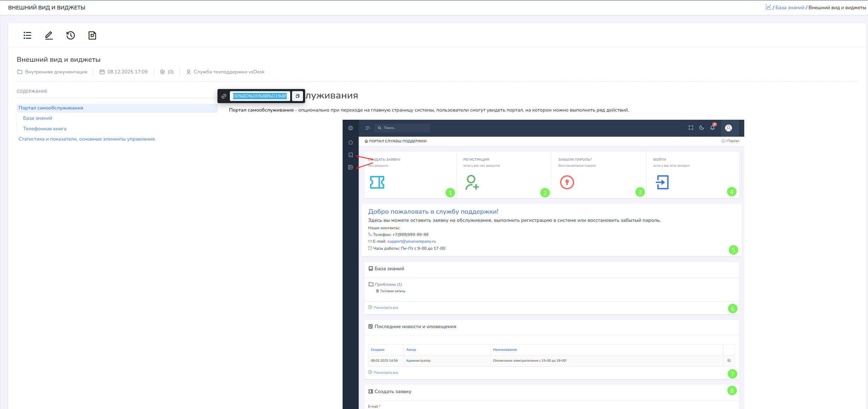The height and width of the screenshot is (409, 868).
Task: Open the revision history clock icon
Action: 71,35
